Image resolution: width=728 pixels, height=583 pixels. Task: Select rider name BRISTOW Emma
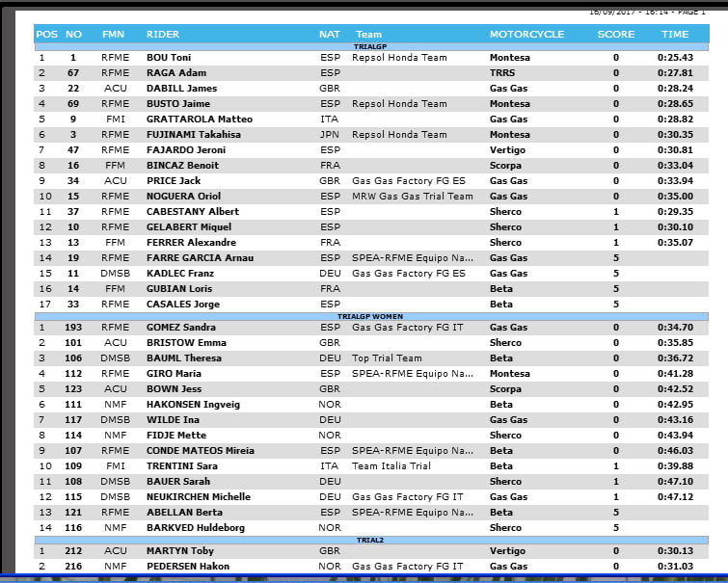[x=186, y=342]
